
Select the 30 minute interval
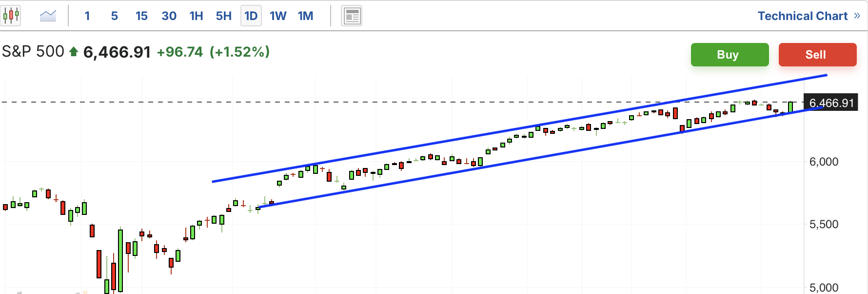click(x=169, y=16)
